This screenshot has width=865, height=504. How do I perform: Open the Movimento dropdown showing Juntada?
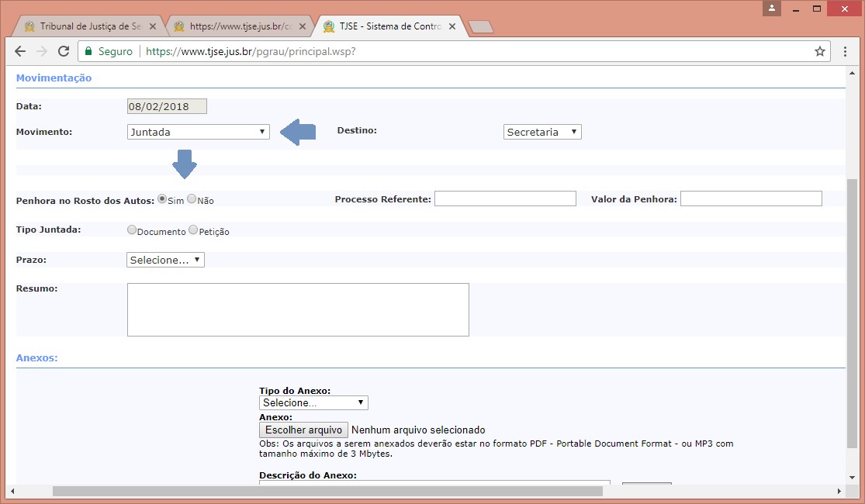click(198, 132)
